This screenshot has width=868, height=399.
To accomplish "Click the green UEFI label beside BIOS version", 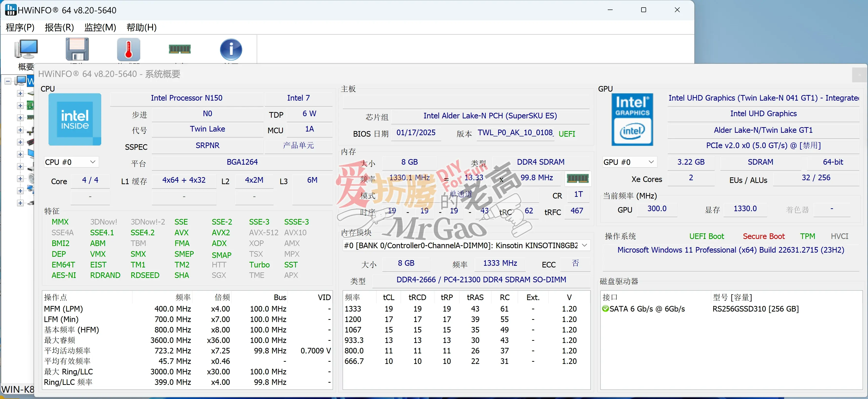I will point(567,134).
